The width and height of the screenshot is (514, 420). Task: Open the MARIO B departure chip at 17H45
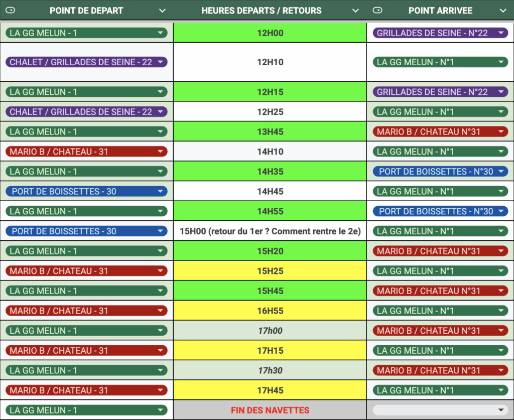click(86, 390)
